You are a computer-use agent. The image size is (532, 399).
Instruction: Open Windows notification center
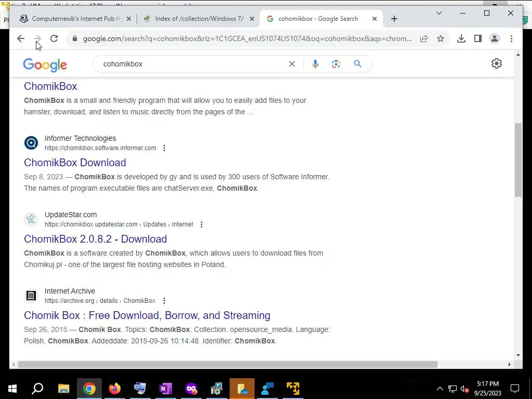(x=515, y=389)
